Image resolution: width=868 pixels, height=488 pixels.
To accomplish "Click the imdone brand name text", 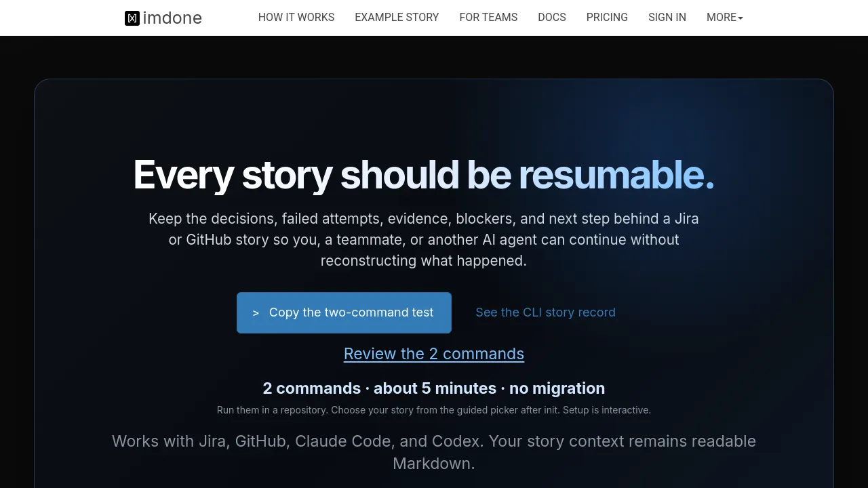I will pyautogui.click(x=172, y=18).
